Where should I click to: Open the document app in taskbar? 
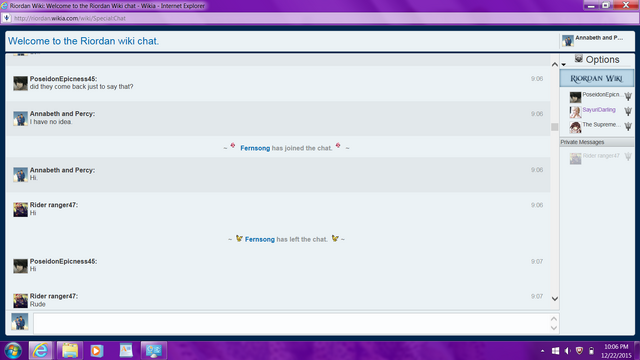coord(126,350)
